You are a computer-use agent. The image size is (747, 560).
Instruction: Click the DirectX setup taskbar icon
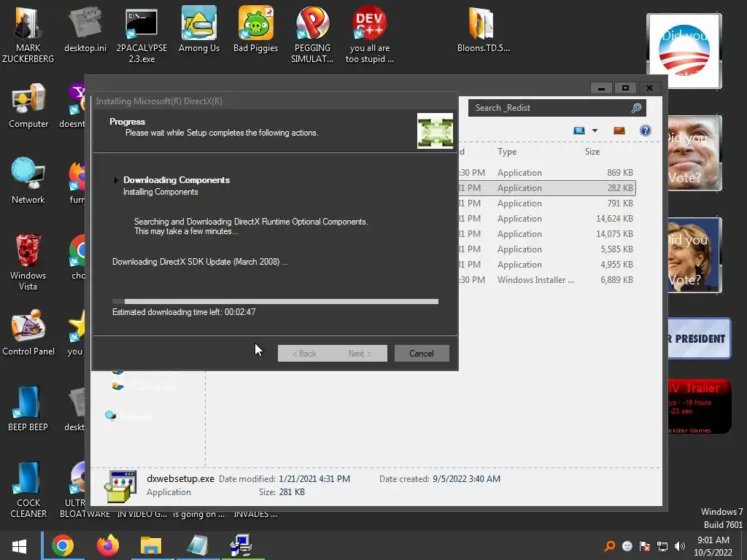[241, 545]
